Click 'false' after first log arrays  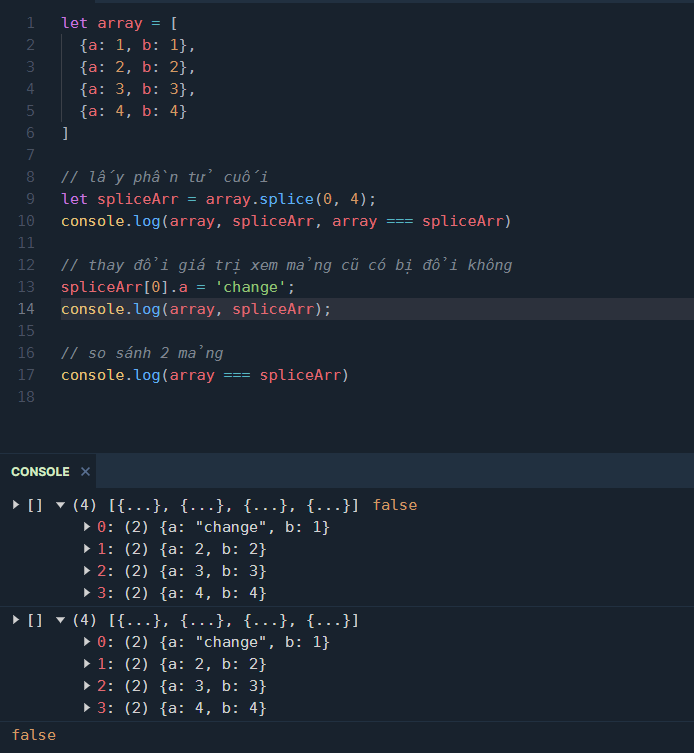395,505
